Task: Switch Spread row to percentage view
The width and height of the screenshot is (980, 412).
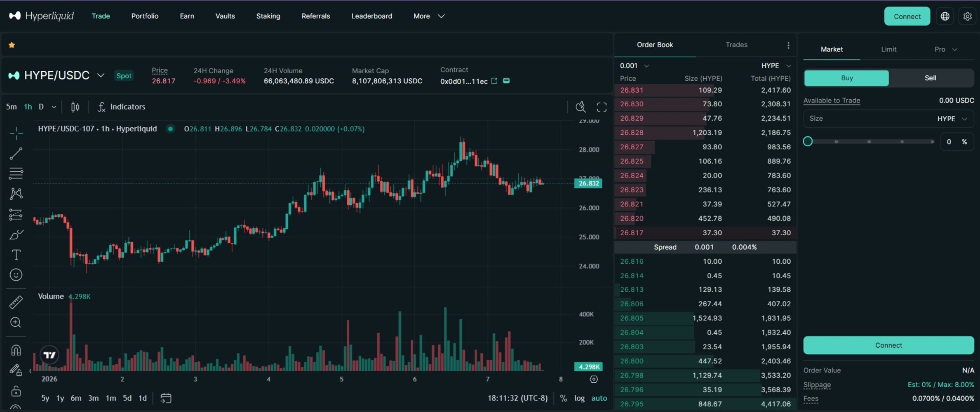Action: (744, 247)
